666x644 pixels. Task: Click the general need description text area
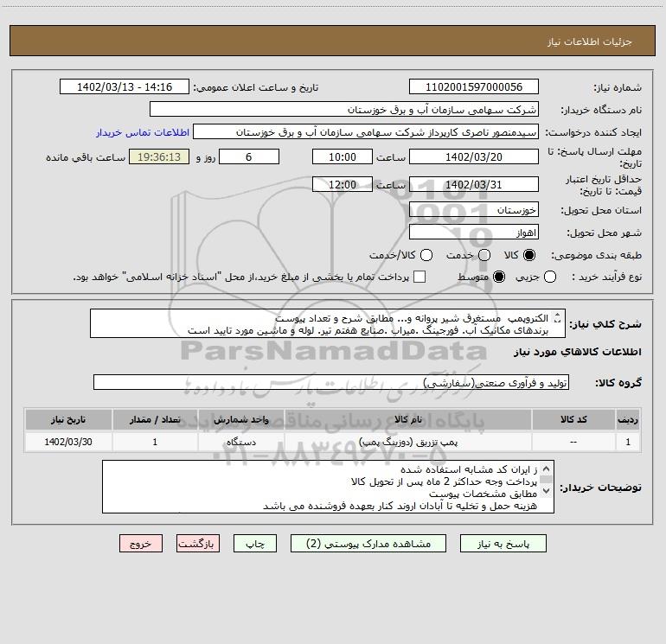click(x=328, y=323)
